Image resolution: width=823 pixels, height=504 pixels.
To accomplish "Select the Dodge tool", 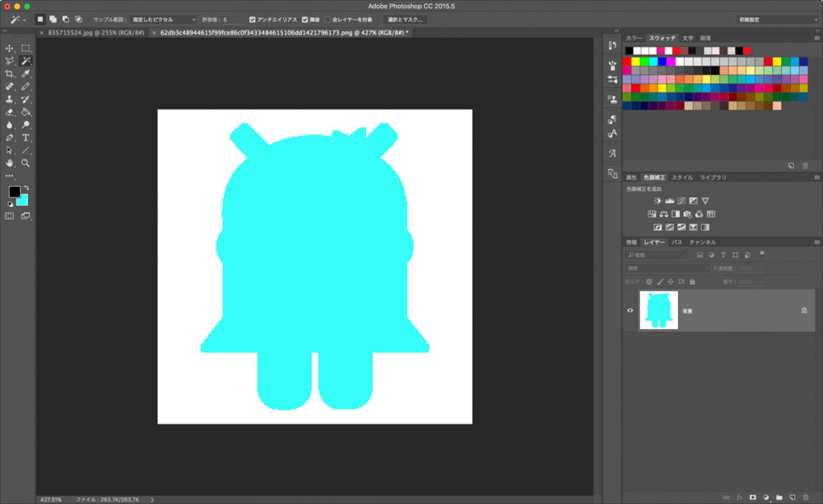I will click(26, 125).
